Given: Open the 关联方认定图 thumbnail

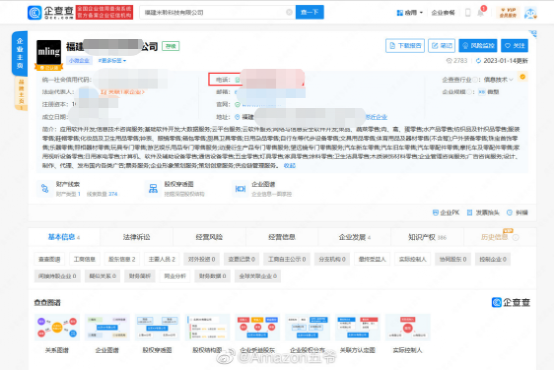Looking at the screenshot, I should point(358,327).
